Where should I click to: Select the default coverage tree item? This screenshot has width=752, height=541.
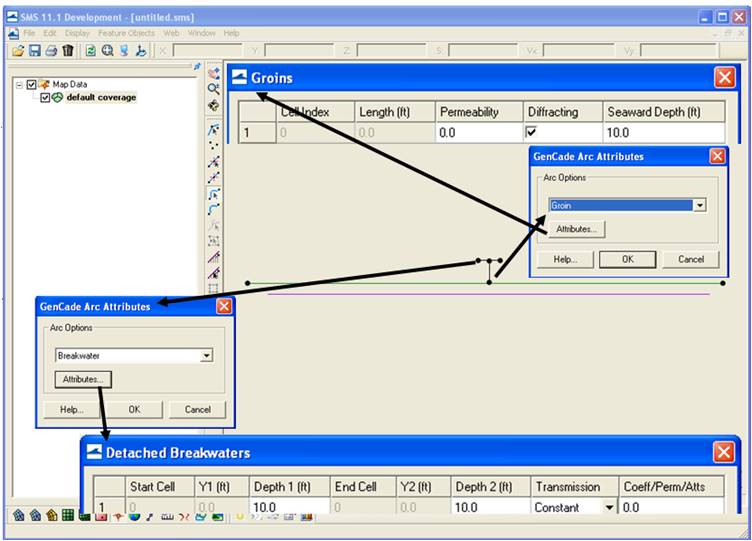point(101,97)
